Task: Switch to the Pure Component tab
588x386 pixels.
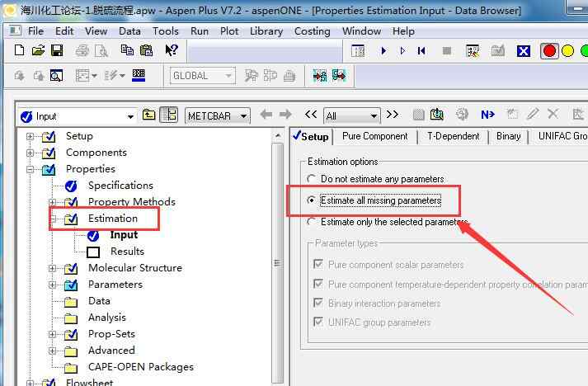Action: pos(374,137)
